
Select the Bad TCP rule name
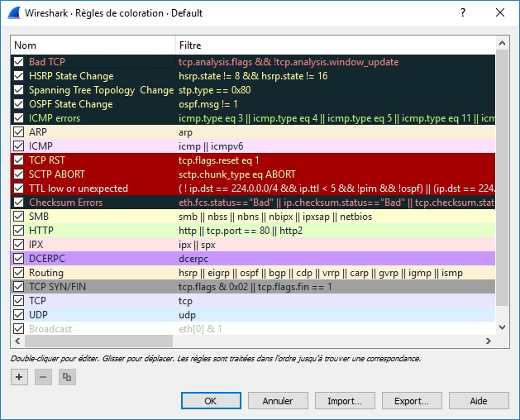point(47,62)
